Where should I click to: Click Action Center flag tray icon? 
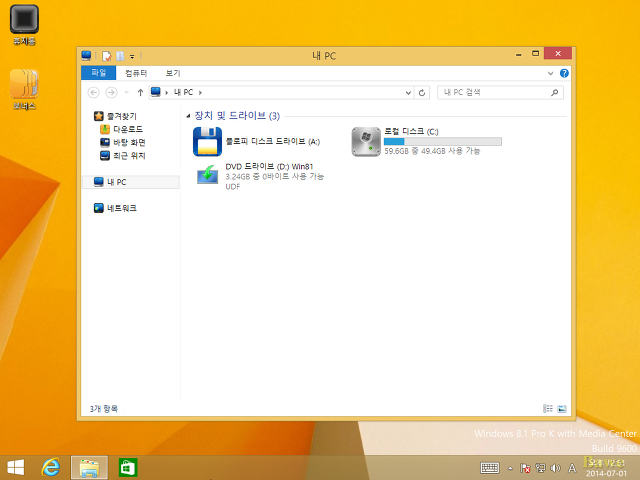click(525, 468)
